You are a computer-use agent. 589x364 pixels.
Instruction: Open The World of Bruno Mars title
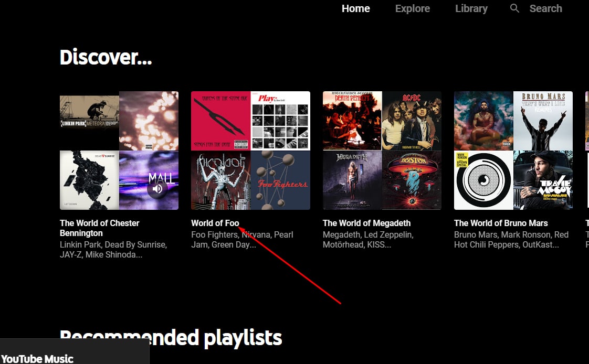pos(501,223)
